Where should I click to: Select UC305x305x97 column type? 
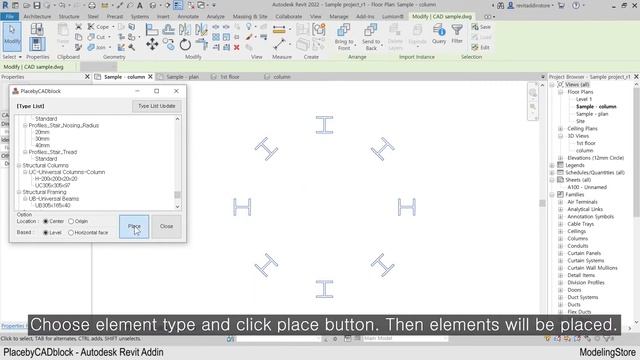(x=53, y=185)
